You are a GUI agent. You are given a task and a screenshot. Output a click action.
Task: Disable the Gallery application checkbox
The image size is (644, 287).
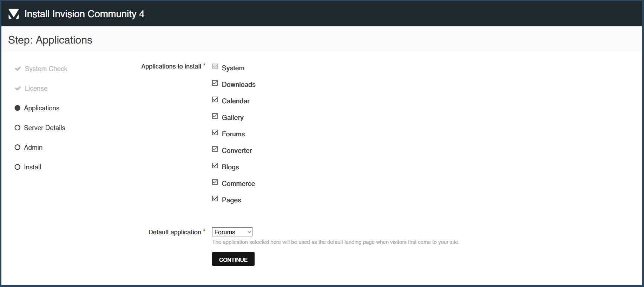[215, 116]
